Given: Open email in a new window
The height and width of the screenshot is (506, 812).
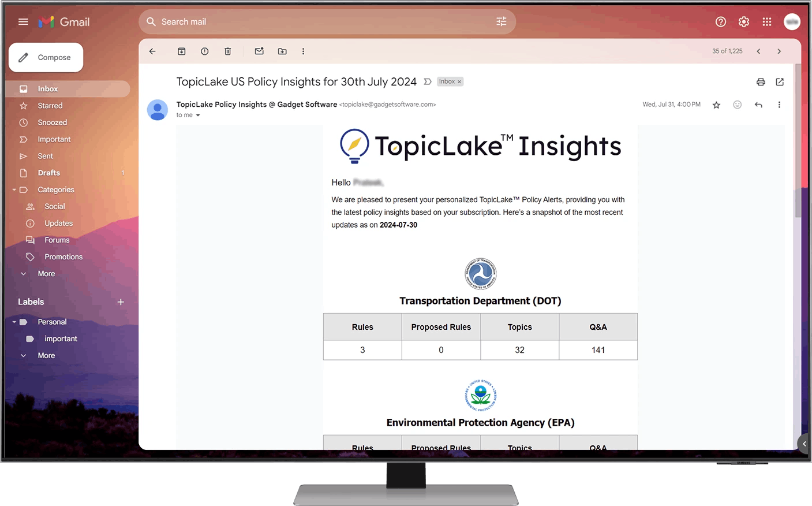Looking at the screenshot, I should (780, 82).
